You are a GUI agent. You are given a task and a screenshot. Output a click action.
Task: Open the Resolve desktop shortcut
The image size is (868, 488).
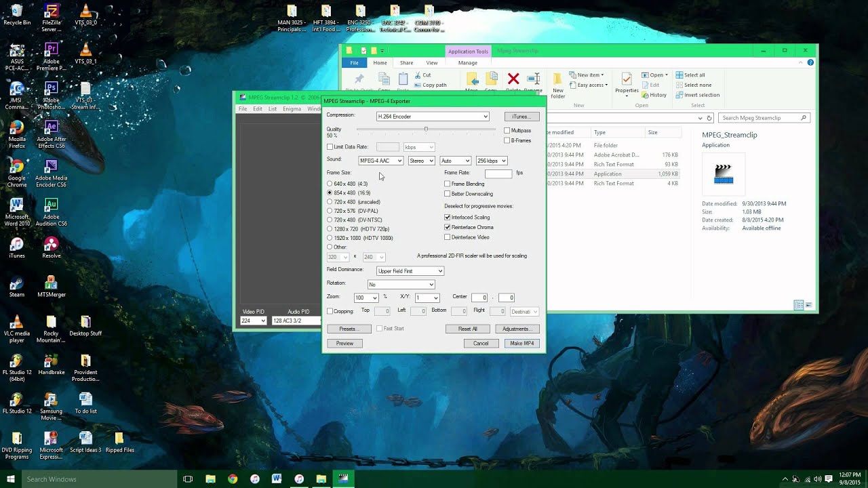(x=51, y=247)
